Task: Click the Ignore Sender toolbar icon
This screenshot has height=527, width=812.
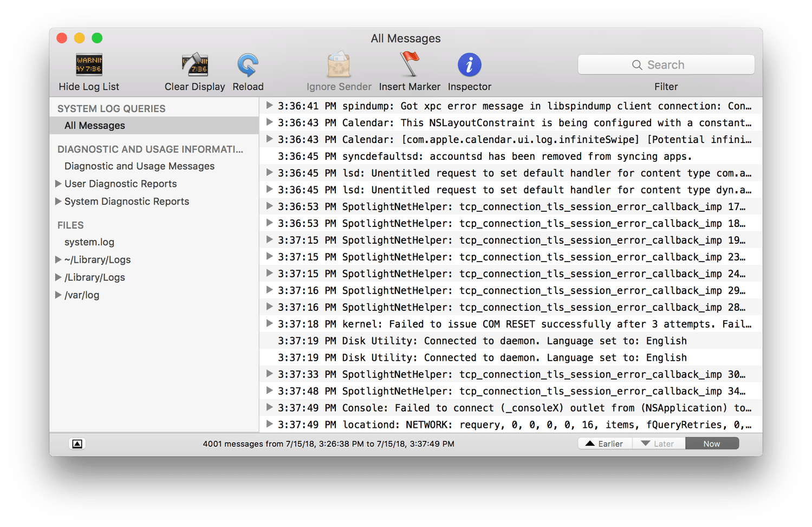Action: tap(339, 65)
